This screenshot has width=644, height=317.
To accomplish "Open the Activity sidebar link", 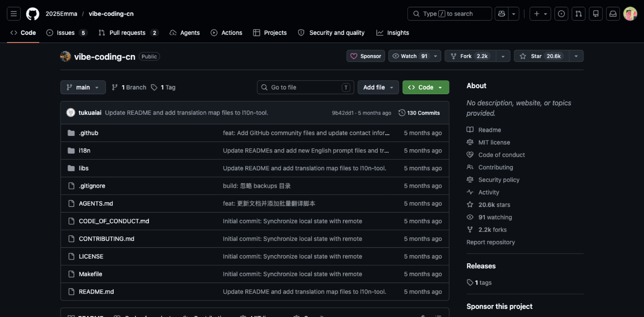I will point(483,192).
